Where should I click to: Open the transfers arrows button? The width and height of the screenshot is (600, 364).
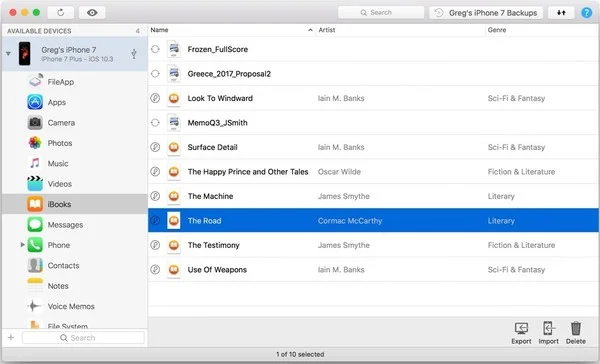[x=561, y=13]
